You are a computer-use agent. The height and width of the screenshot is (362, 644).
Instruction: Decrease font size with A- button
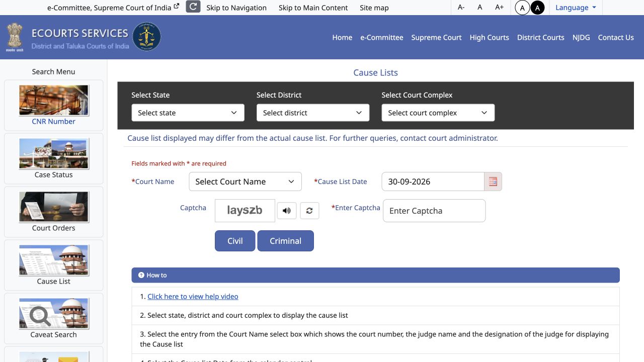461,7
